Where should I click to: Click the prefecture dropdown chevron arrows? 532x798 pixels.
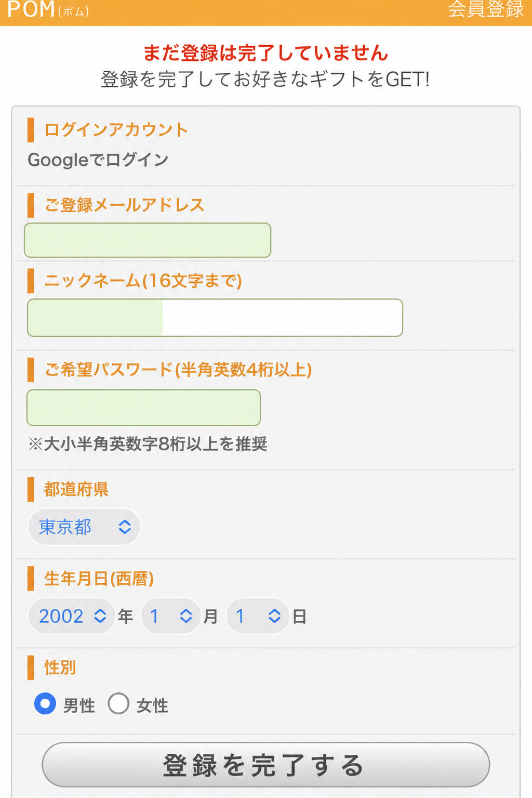pyautogui.click(x=125, y=527)
